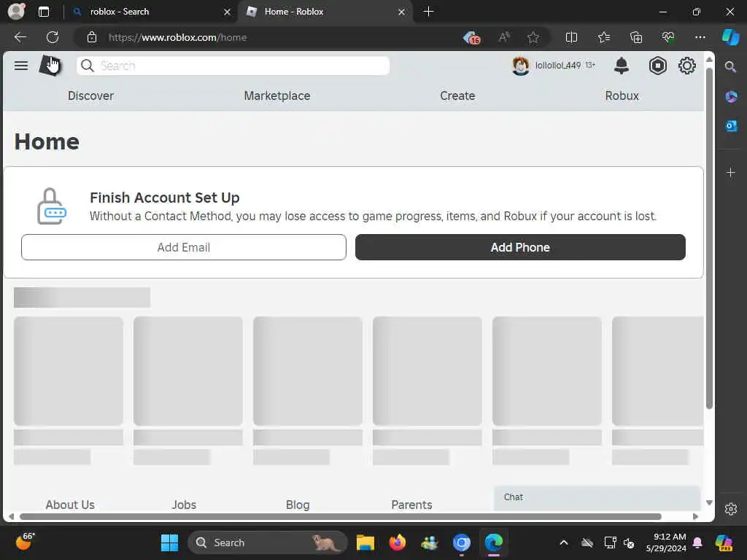Open the Robux balance hexagon icon
The width and height of the screenshot is (747, 560).
[x=657, y=66]
